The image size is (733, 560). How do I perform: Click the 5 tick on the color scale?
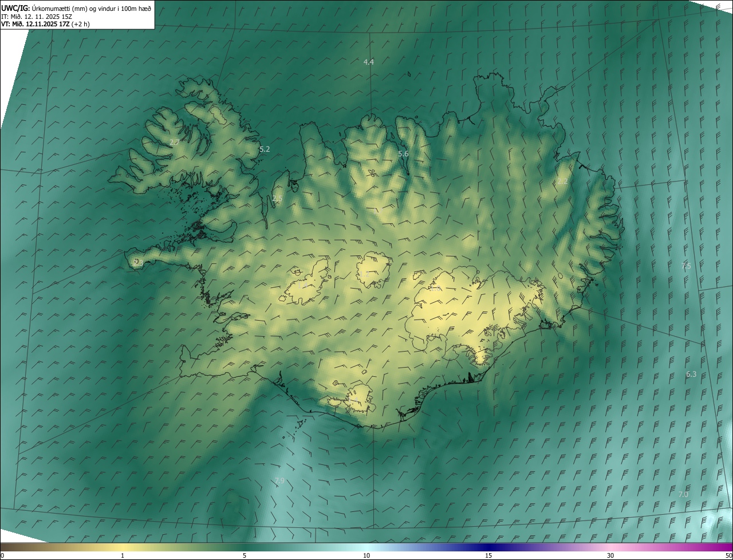245,556
